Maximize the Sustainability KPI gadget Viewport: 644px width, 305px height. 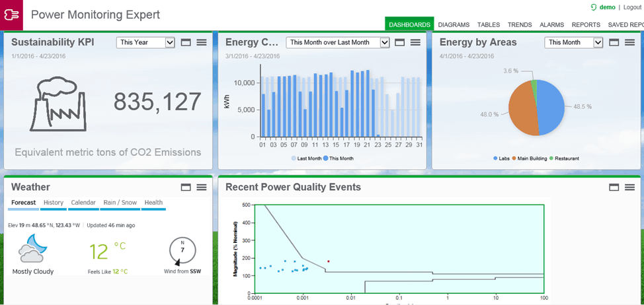click(x=186, y=42)
